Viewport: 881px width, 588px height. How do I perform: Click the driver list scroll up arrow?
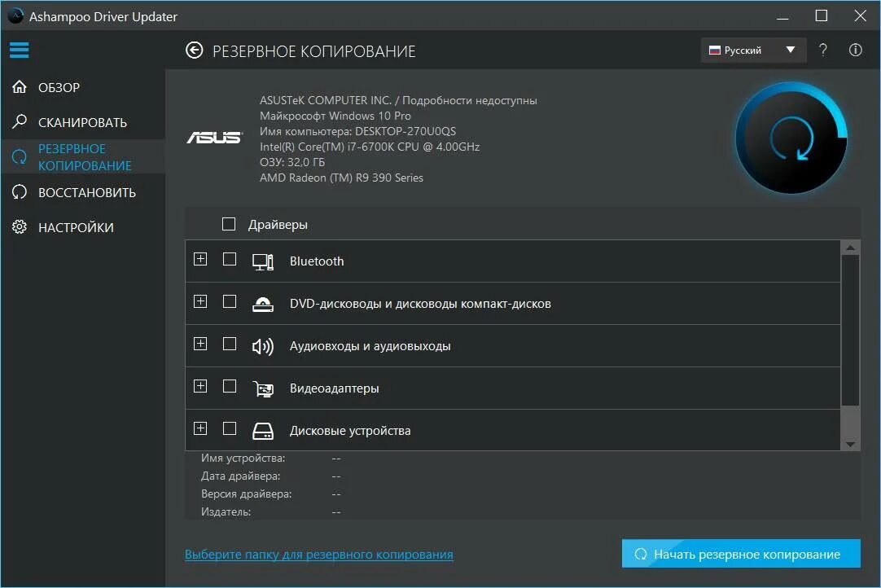[x=850, y=248]
